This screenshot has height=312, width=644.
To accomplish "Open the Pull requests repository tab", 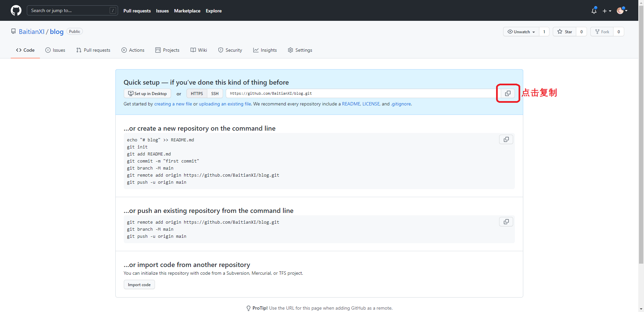I will click(x=93, y=50).
